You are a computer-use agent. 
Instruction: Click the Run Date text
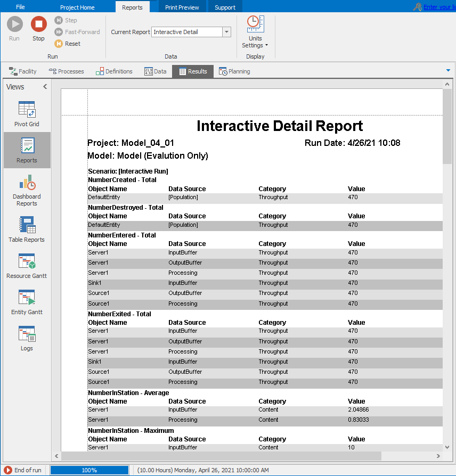tap(353, 143)
